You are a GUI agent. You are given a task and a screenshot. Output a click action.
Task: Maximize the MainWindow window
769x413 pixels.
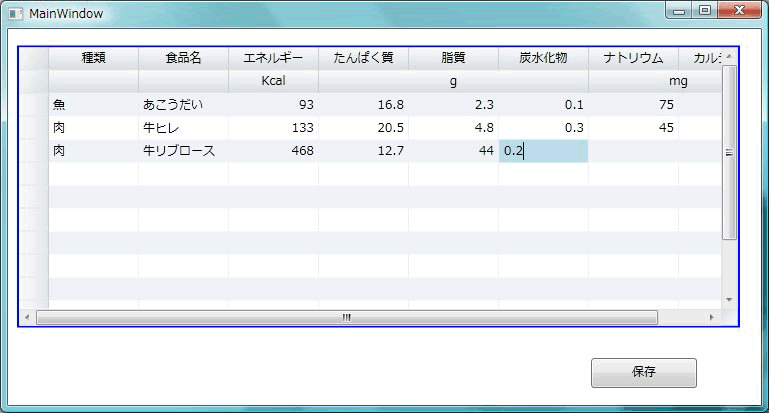(x=705, y=10)
